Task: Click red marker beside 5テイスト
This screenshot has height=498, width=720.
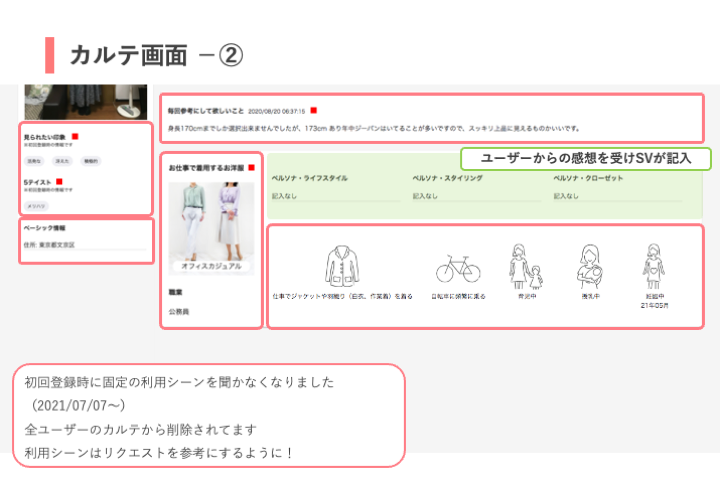Action: tap(61, 182)
